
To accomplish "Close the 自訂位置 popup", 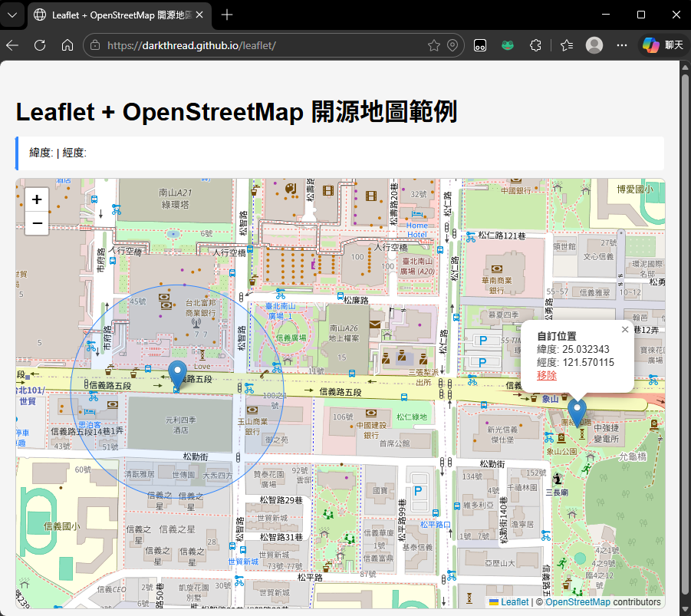I will (x=624, y=330).
